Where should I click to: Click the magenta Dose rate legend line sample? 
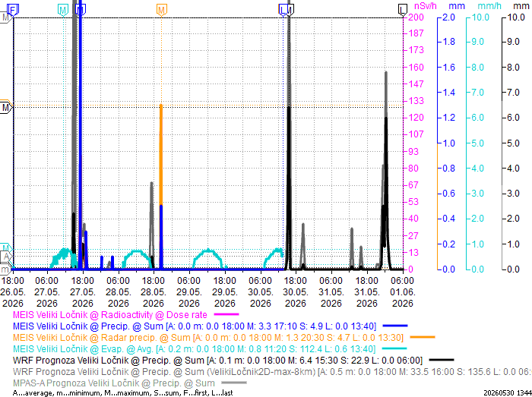[226, 315]
